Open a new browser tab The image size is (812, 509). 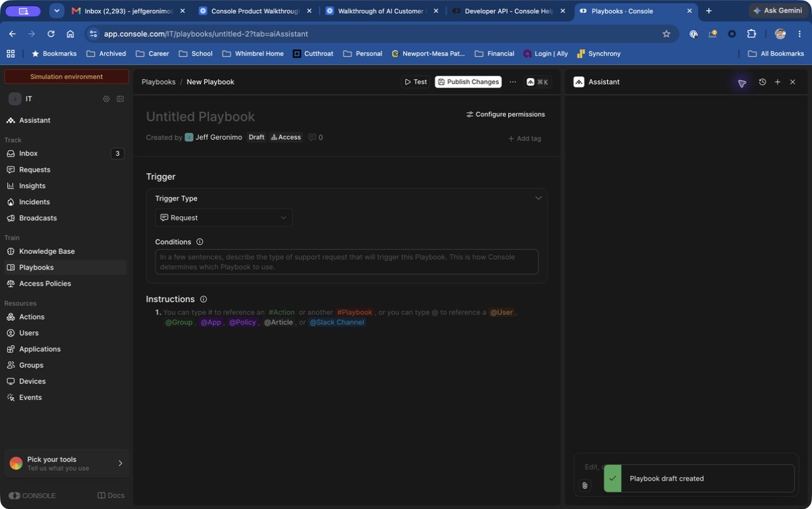pos(709,11)
